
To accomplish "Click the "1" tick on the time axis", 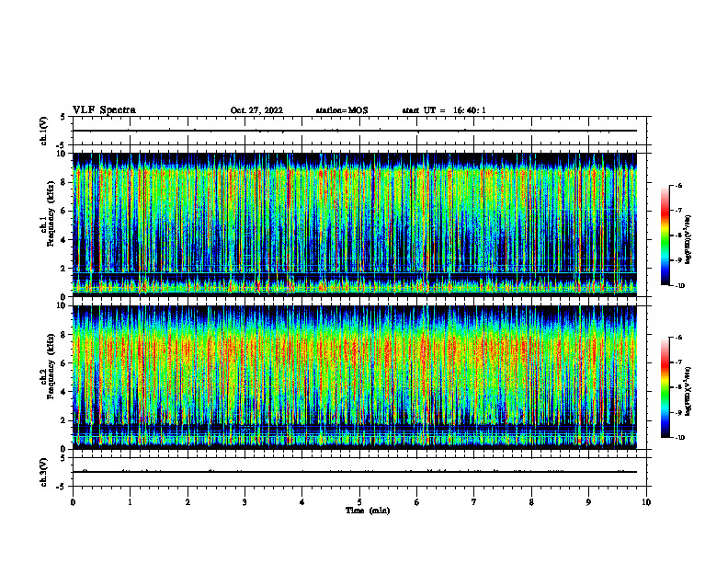I will click(130, 502).
